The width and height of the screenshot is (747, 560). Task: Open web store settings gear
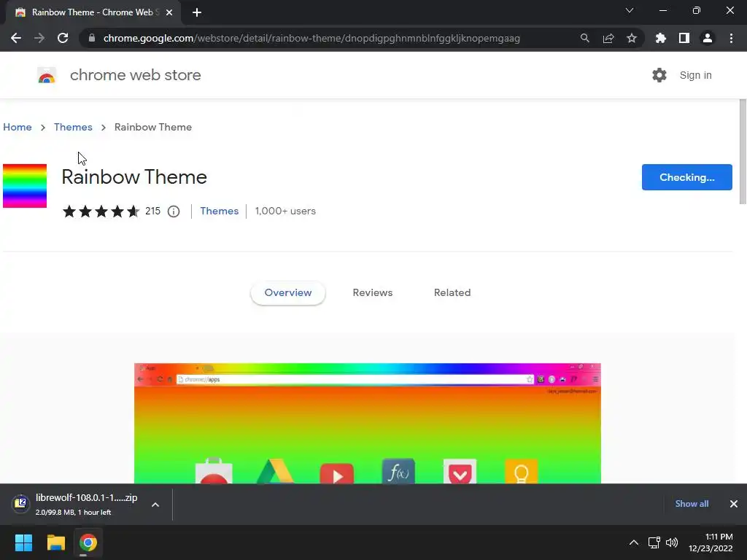coord(659,75)
